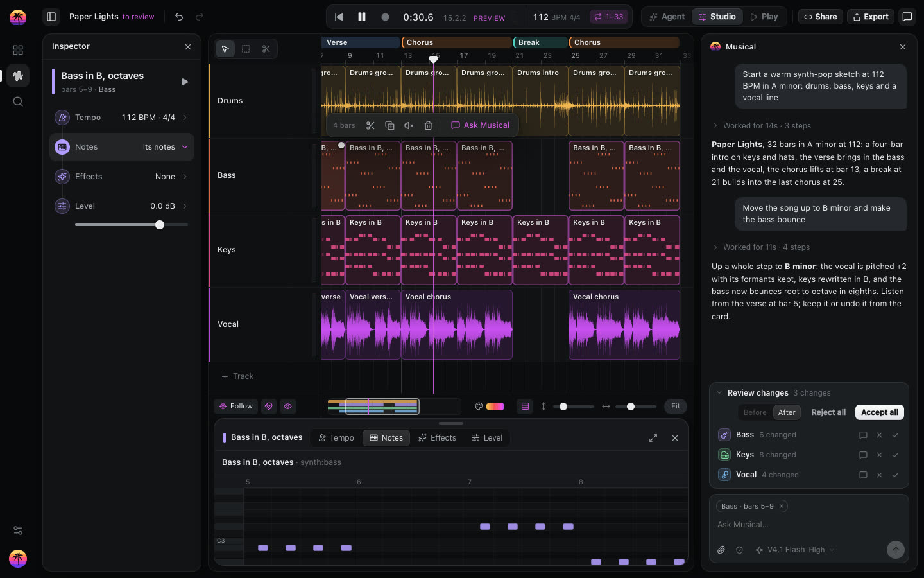Click the Accept all button
The height and width of the screenshot is (578, 924).
(x=880, y=412)
